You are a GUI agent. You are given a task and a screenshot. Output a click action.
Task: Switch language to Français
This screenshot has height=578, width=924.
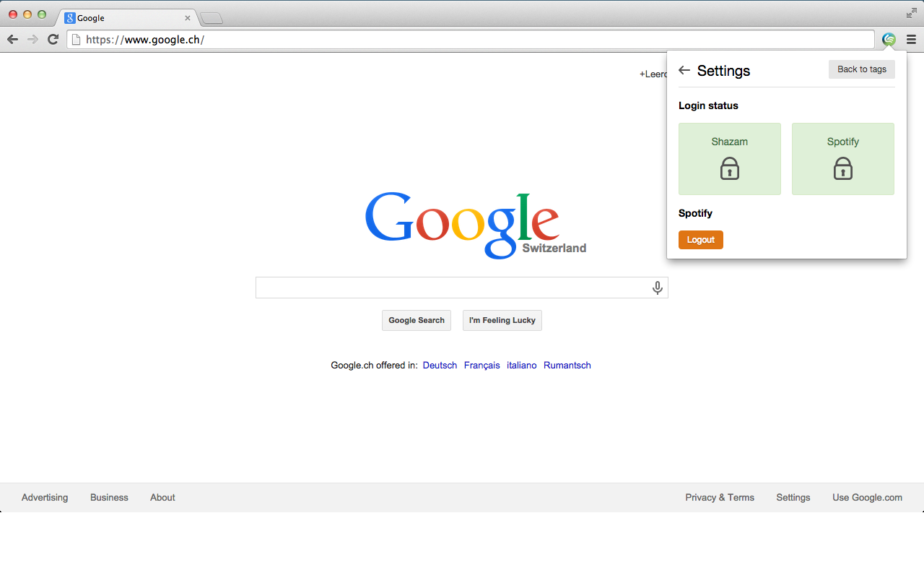click(x=482, y=366)
